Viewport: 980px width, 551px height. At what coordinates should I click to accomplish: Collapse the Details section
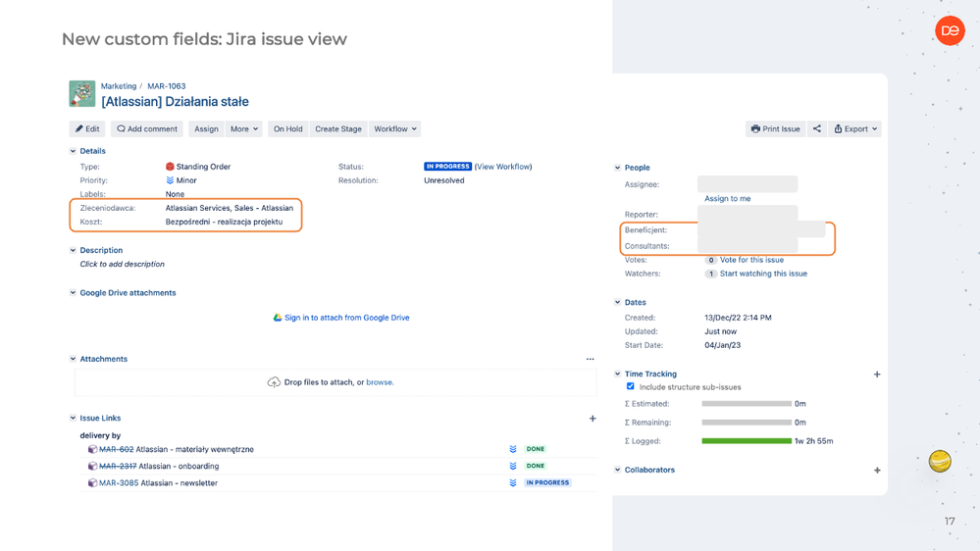click(x=73, y=151)
